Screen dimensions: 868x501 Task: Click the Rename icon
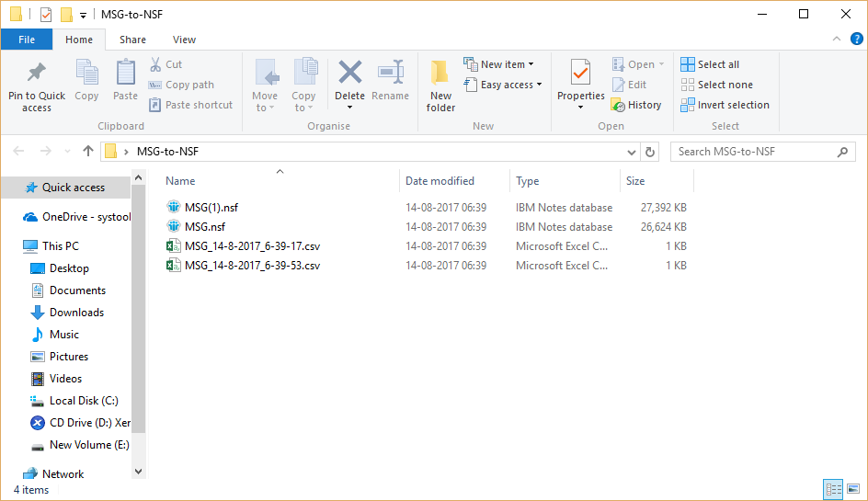tap(390, 73)
